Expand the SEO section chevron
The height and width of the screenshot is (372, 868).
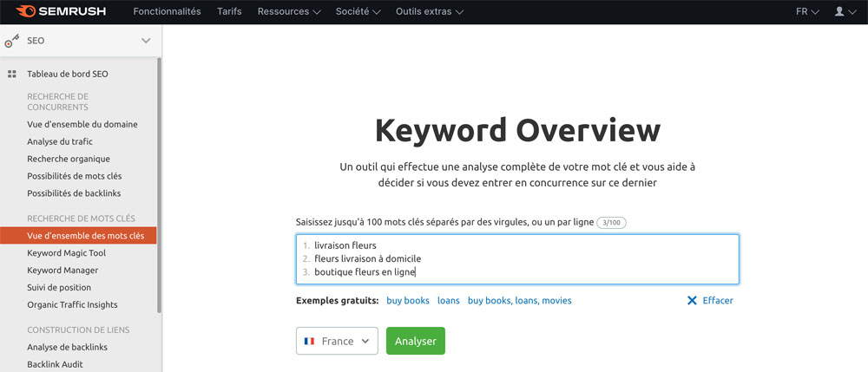pyautogui.click(x=146, y=41)
